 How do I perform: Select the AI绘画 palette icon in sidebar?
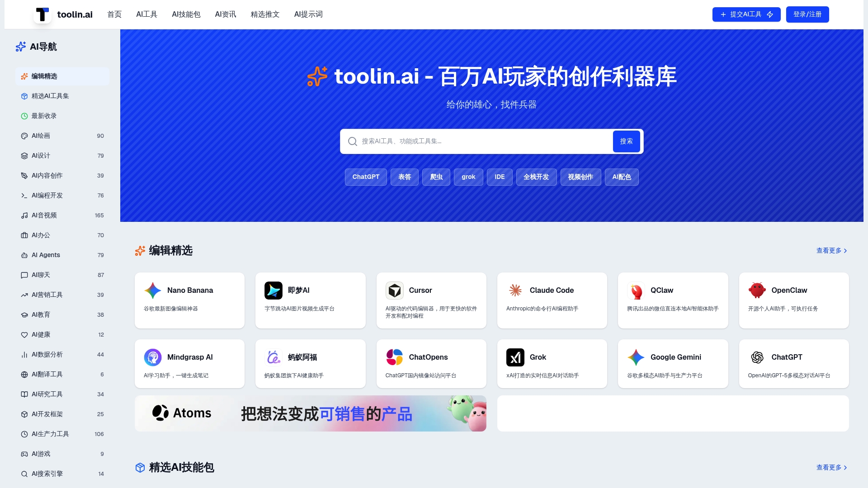coord(24,136)
